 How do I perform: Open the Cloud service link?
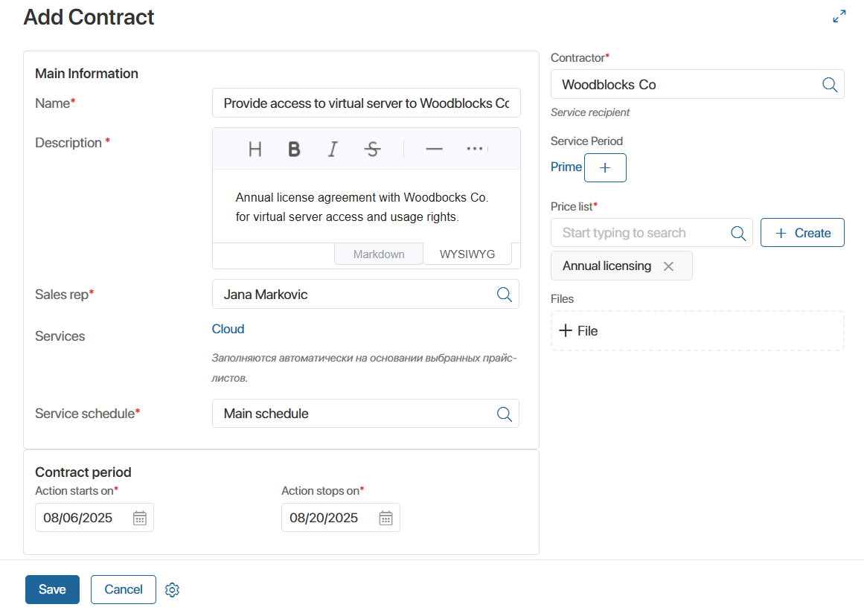coord(228,329)
